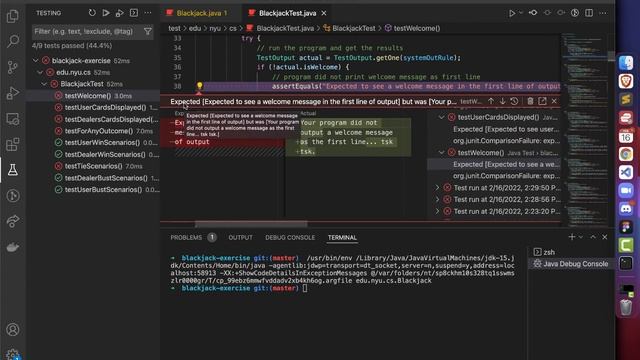The width and height of the screenshot is (640, 360).
Task: Click the editor title git commit icon
Action: point(533,13)
